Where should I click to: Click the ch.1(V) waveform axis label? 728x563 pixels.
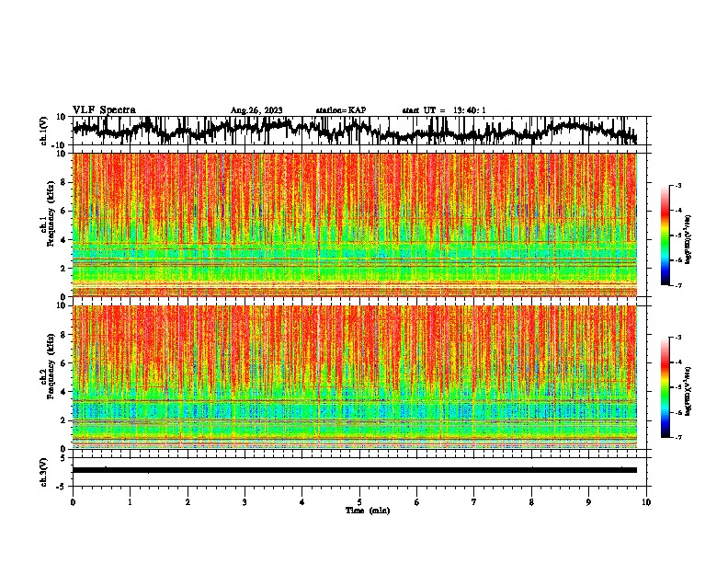(44, 131)
